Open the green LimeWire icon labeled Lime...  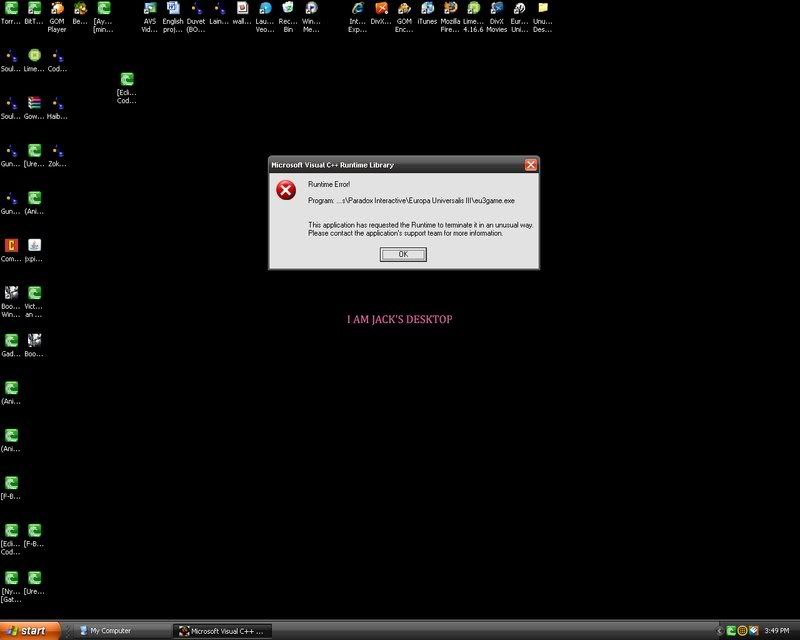(34, 61)
